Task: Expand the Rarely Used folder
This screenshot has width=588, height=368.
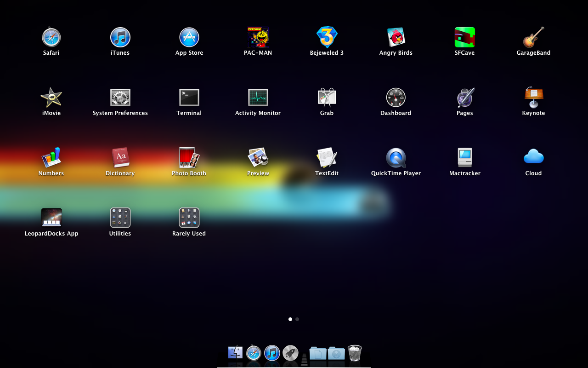Action: coord(189,218)
